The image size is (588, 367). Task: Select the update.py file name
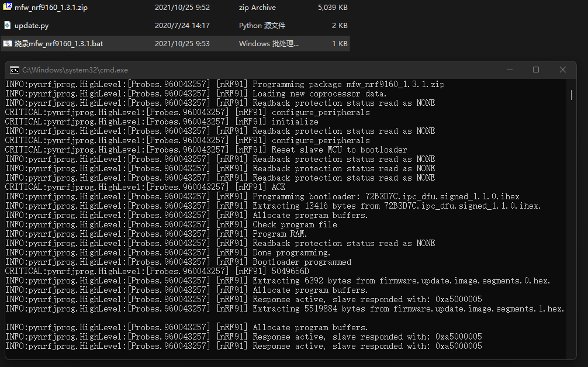tap(32, 26)
